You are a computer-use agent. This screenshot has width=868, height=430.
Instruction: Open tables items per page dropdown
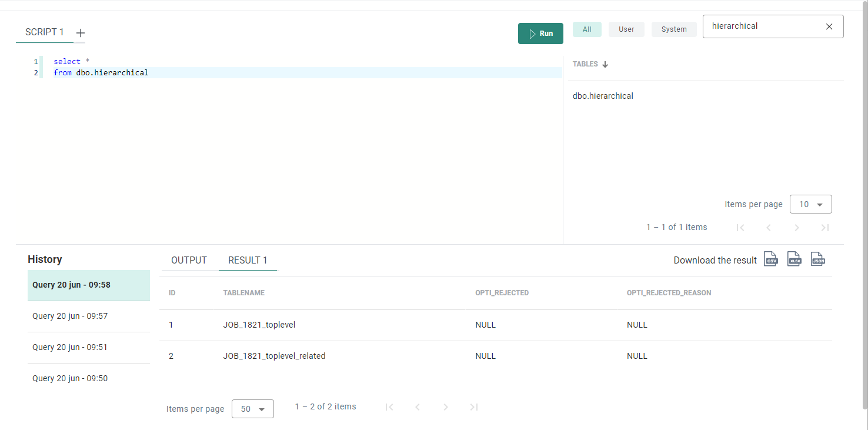(810, 204)
